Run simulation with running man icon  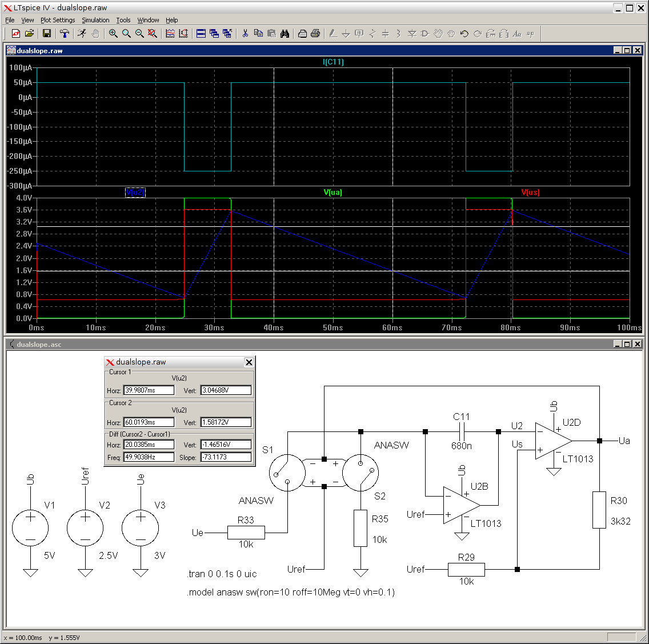pos(82,34)
